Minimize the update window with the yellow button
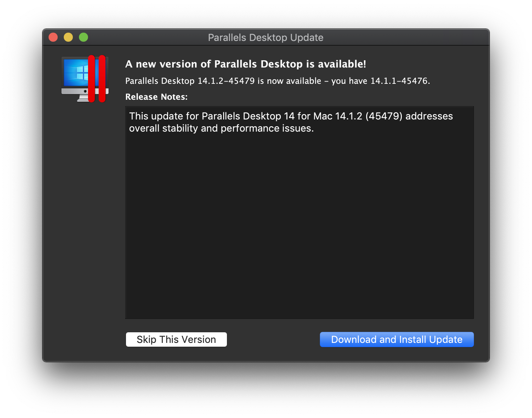The height and width of the screenshot is (418, 532). (68, 37)
